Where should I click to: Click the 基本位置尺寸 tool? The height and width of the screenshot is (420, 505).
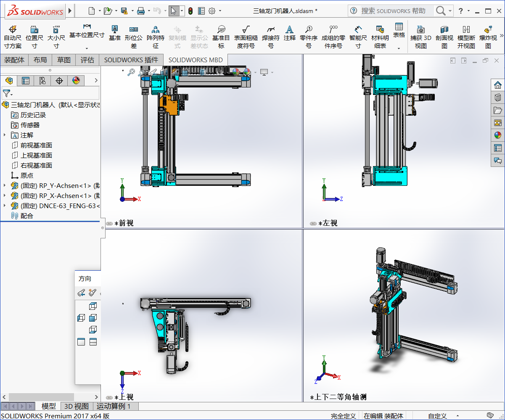click(87, 31)
